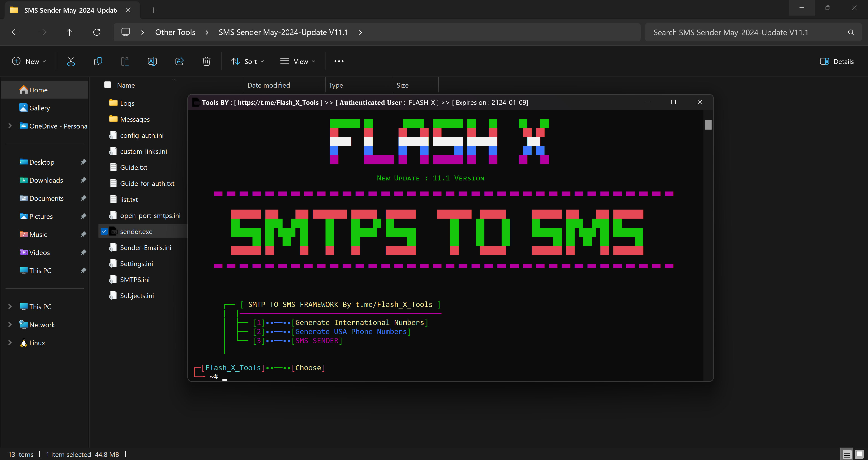The width and height of the screenshot is (868, 460).
Task: Open Videos quick access item
Action: coord(45,252)
